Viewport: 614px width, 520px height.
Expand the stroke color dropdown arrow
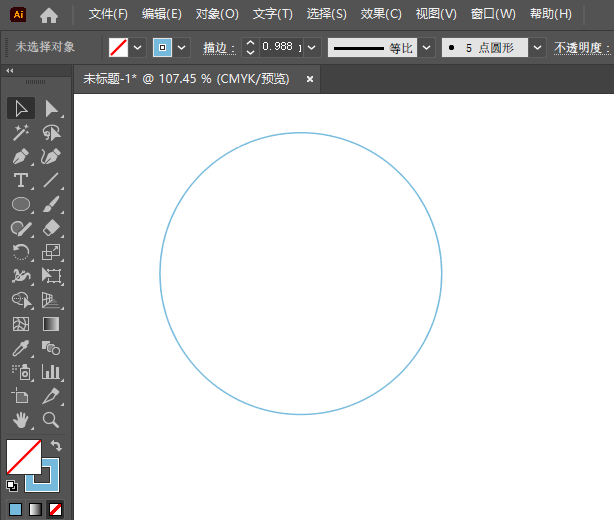(x=181, y=48)
